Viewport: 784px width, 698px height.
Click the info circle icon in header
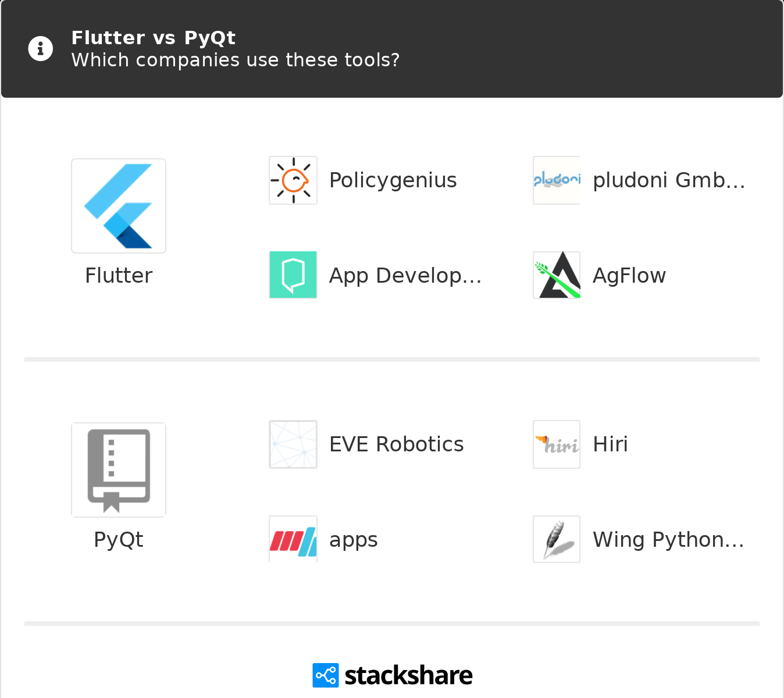pos(41,49)
